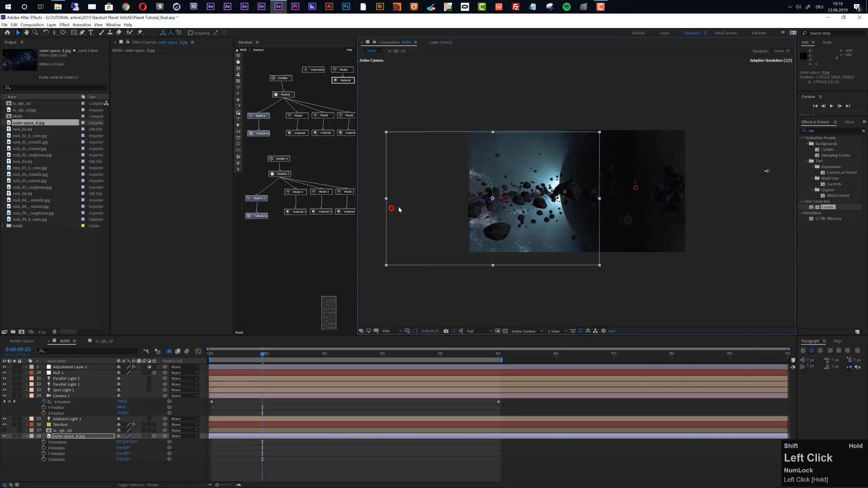The image size is (868, 488).
Task: Click the Draft 3D icon in timeline
Action: point(157,351)
